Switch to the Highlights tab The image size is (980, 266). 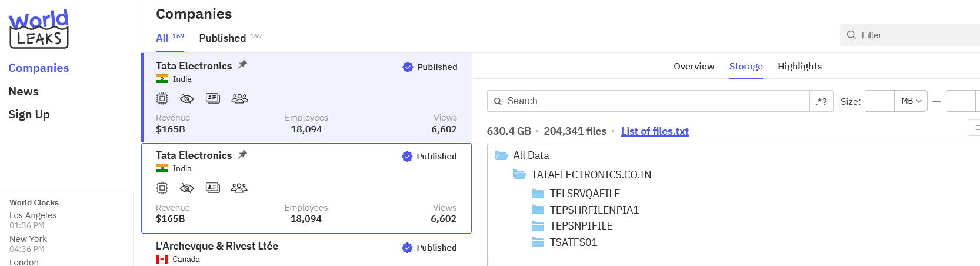pyautogui.click(x=799, y=66)
